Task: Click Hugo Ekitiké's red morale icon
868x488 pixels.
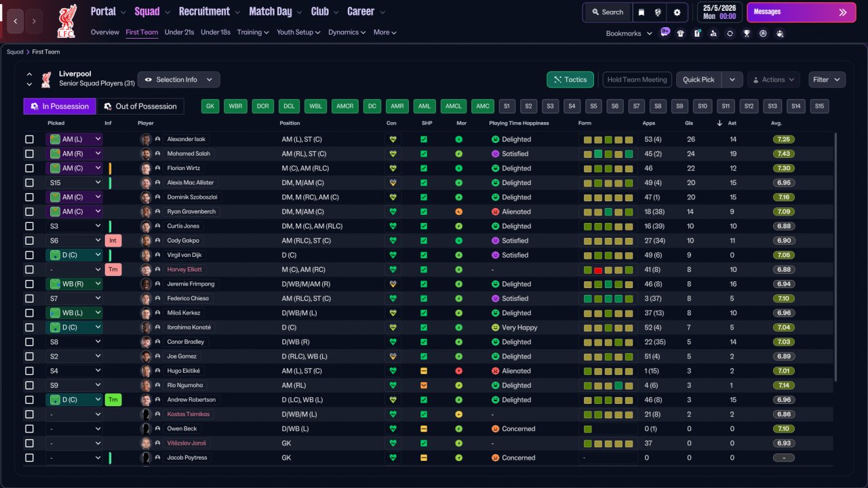Action: pyautogui.click(x=458, y=371)
